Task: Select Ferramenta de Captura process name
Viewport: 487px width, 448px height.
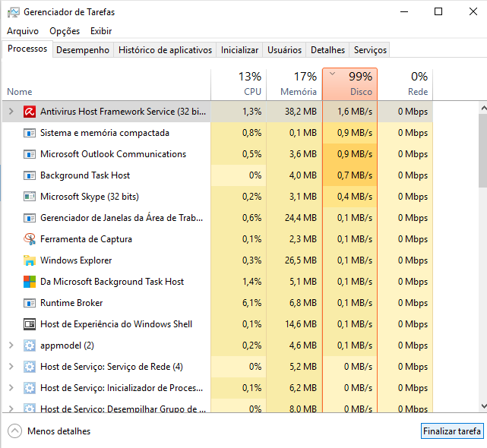Action: click(x=86, y=239)
